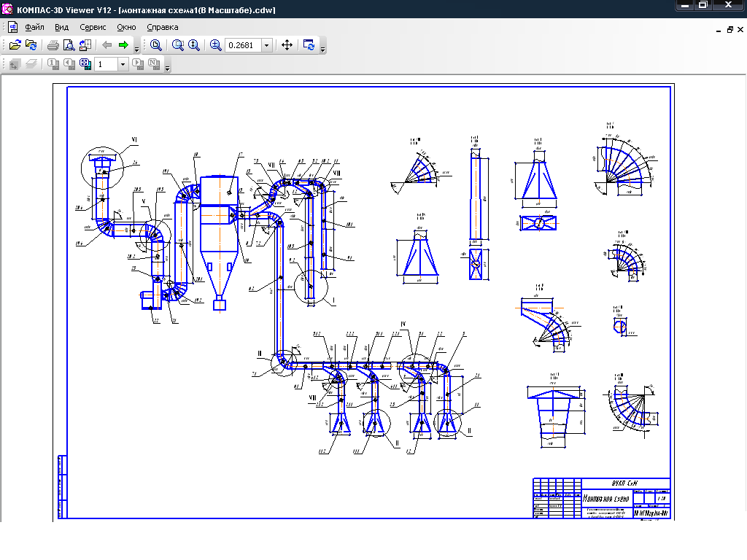
Task: Click the exhaust hood detail labeled VI
Action: point(102,168)
